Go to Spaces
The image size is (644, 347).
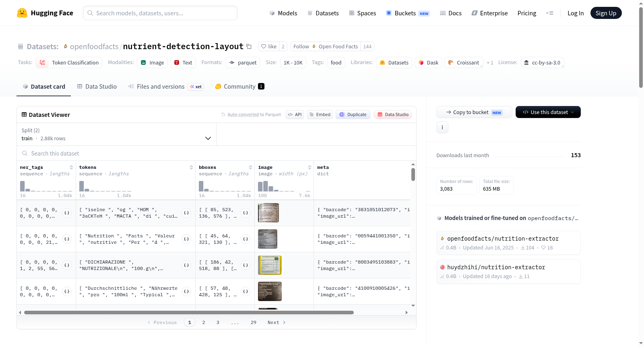tap(363, 13)
